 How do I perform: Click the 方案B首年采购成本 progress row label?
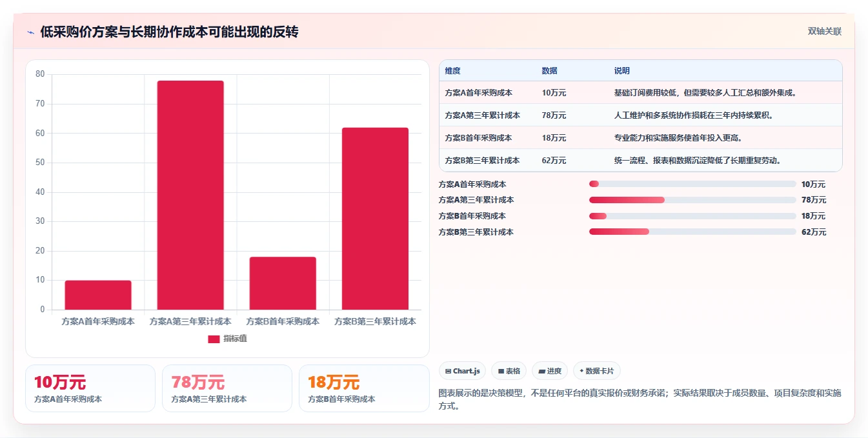click(x=472, y=216)
